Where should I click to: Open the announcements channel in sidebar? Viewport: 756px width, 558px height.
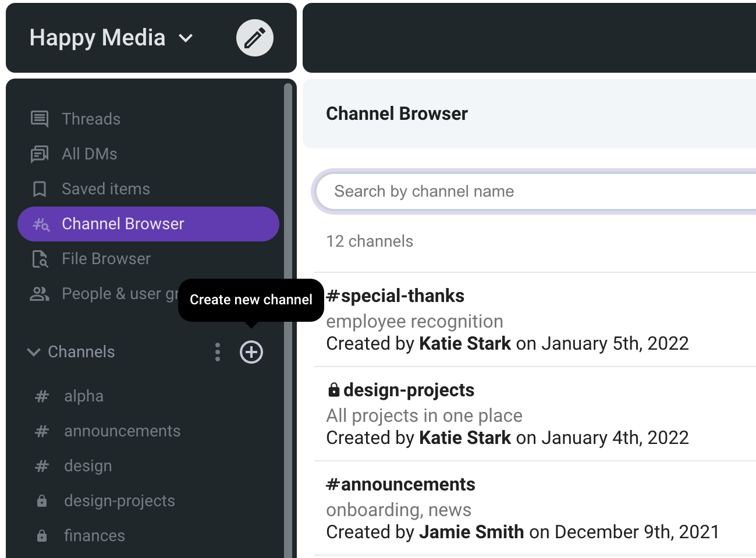[x=122, y=431]
